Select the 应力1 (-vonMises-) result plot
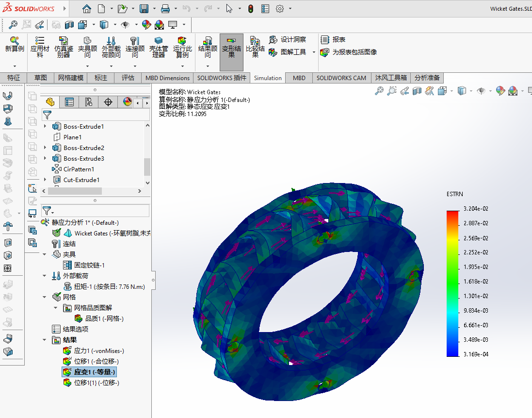The width and height of the screenshot is (532, 418). pos(94,351)
